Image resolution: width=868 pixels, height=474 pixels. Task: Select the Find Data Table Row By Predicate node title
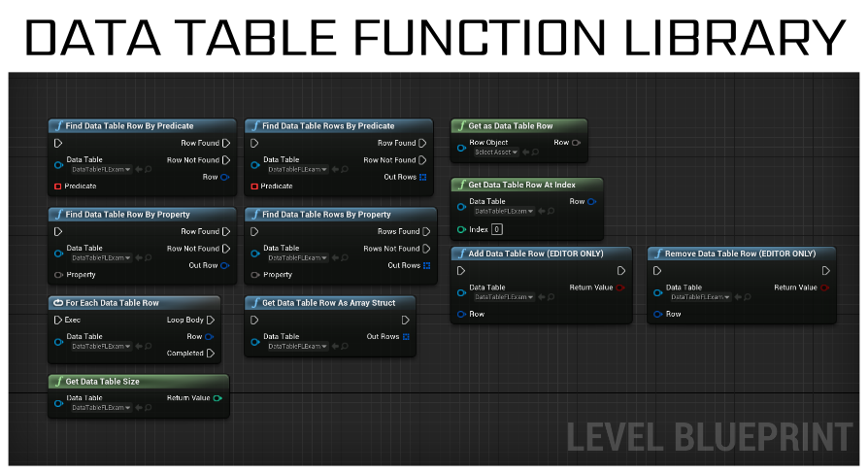click(x=129, y=125)
